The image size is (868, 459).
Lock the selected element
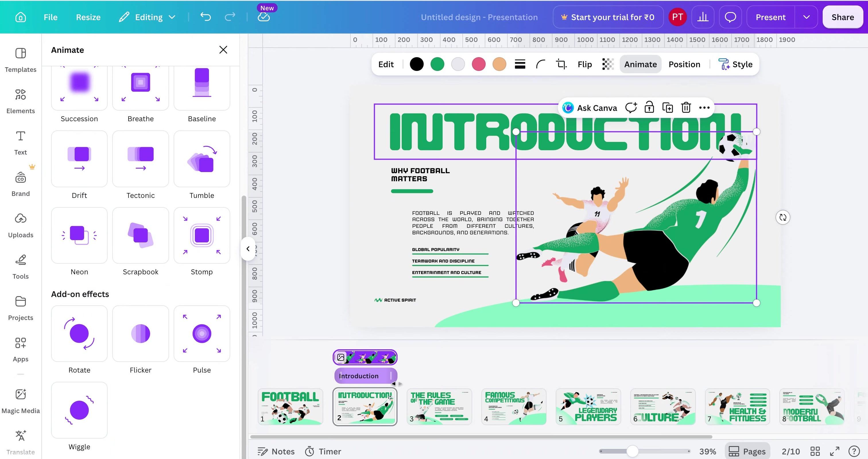(x=649, y=108)
